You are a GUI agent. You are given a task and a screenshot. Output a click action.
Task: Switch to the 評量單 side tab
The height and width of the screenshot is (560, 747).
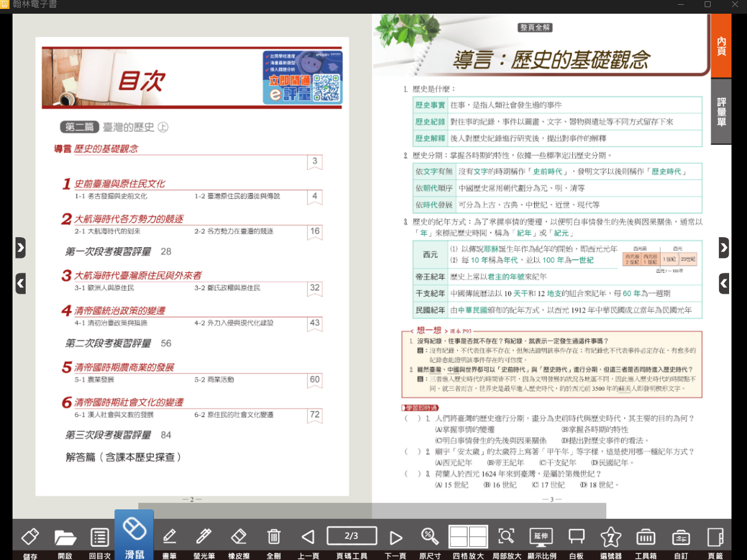point(721,111)
